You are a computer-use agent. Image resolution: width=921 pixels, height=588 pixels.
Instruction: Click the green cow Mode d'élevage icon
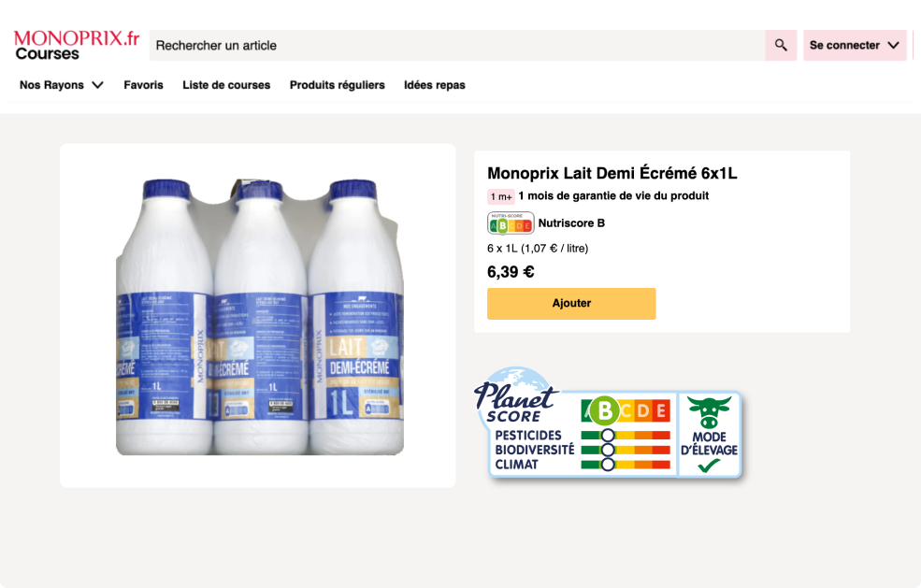pyautogui.click(x=709, y=412)
